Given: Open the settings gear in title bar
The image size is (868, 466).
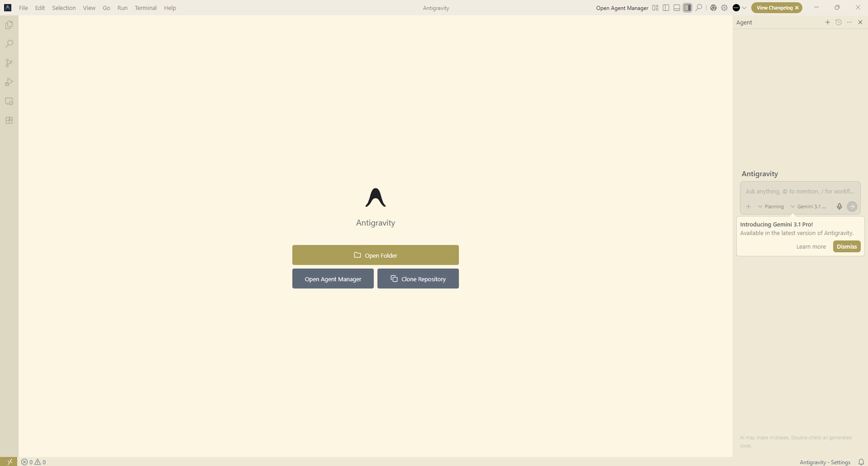Looking at the screenshot, I should point(724,8).
